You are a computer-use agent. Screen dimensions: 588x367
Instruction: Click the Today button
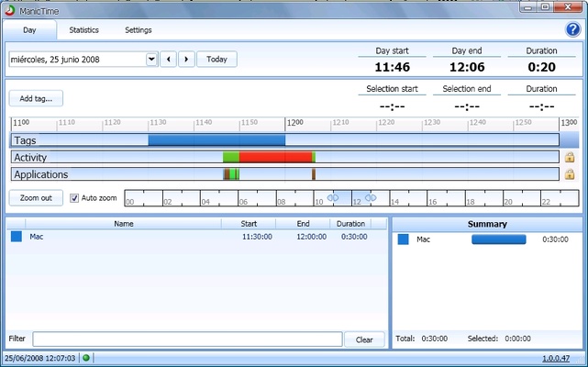click(x=216, y=60)
